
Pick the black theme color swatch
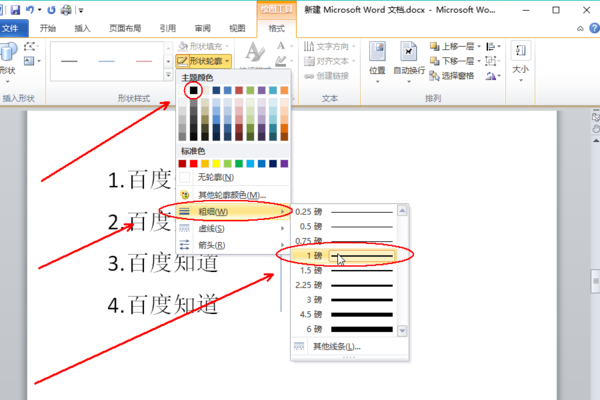coord(194,90)
